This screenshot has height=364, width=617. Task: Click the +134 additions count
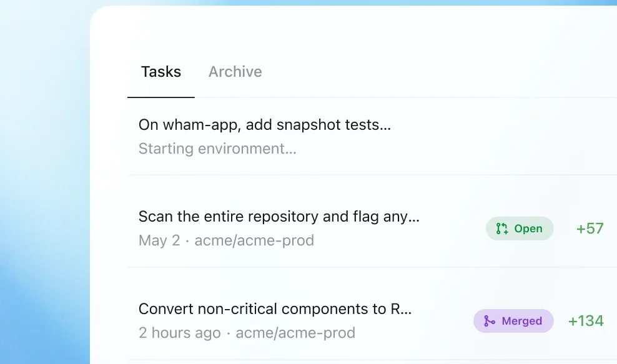(586, 321)
